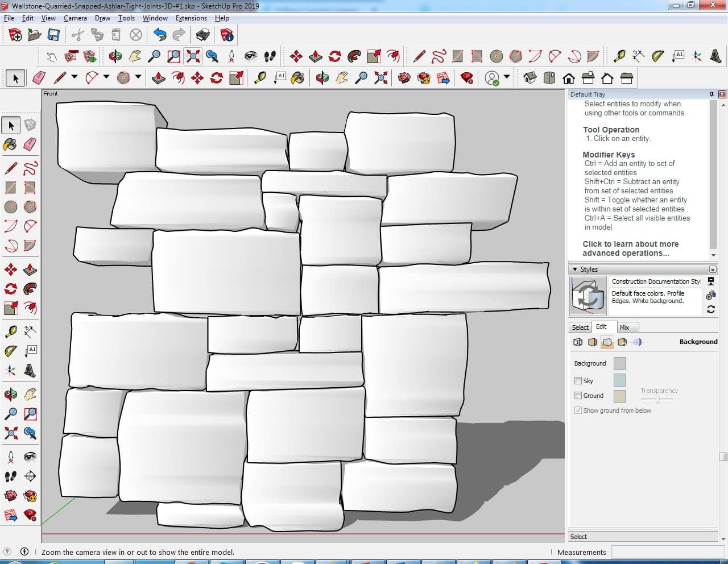Click to learn about more advanced operations
The width and height of the screenshot is (728, 564).
click(630, 248)
